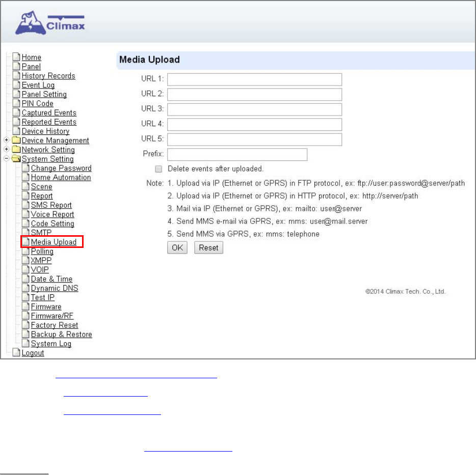476x475 pixels.
Task: Expand the Device Management tree node
Action: pyautogui.click(x=7, y=140)
